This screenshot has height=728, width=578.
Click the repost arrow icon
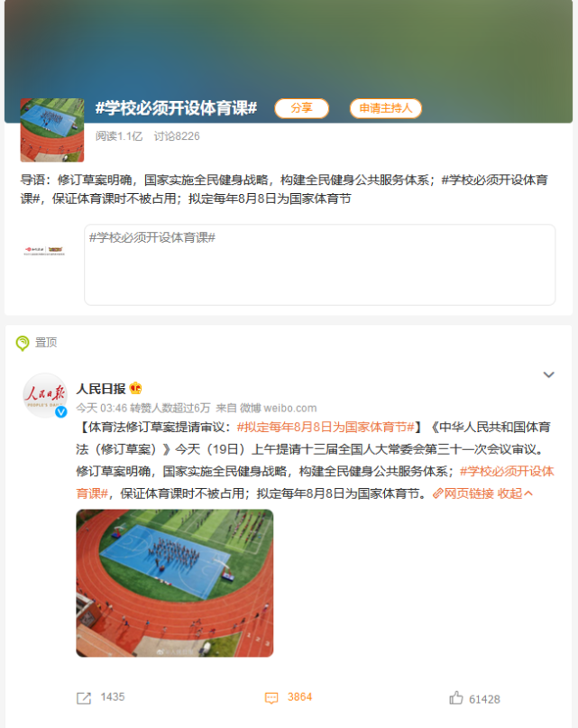(84, 698)
